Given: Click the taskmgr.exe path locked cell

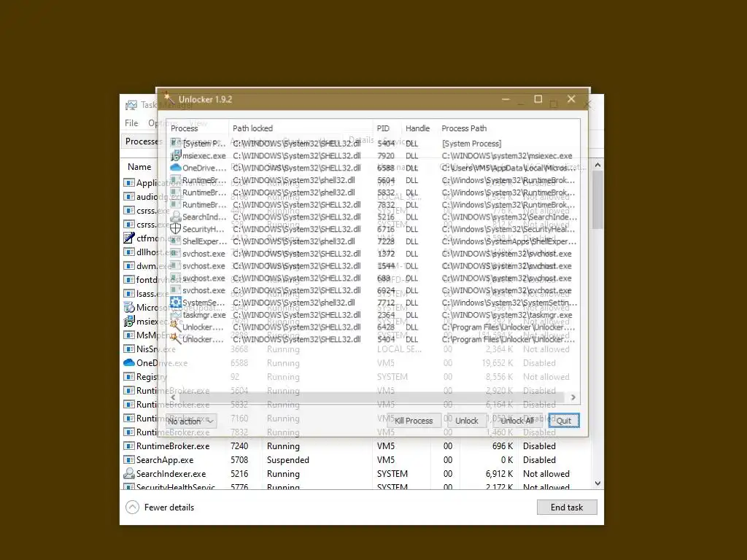Looking at the screenshot, I should pyautogui.click(x=296, y=315).
